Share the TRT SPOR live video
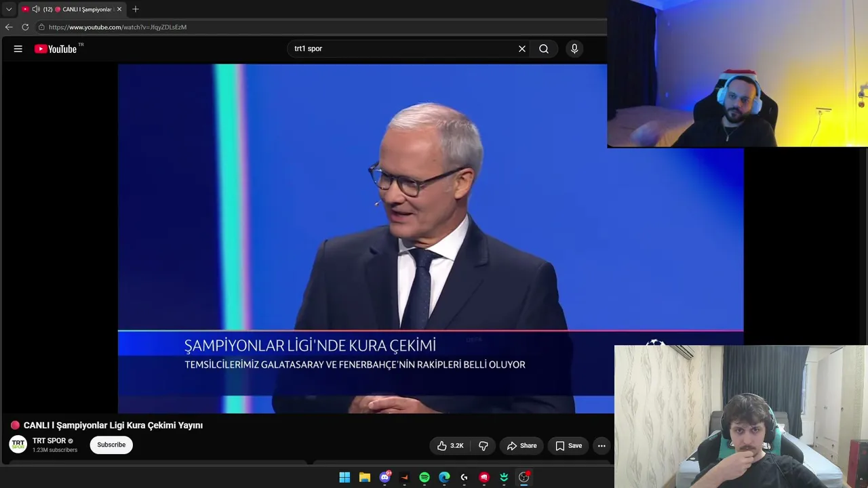The height and width of the screenshot is (488, 868). [521, 445]
